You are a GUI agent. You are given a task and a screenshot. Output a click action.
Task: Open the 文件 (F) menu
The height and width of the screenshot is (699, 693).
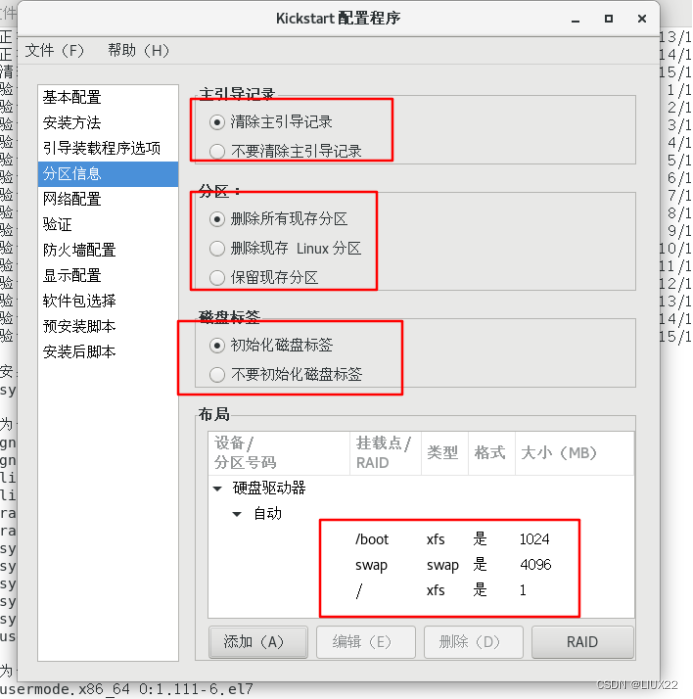(x=54, y=50)
